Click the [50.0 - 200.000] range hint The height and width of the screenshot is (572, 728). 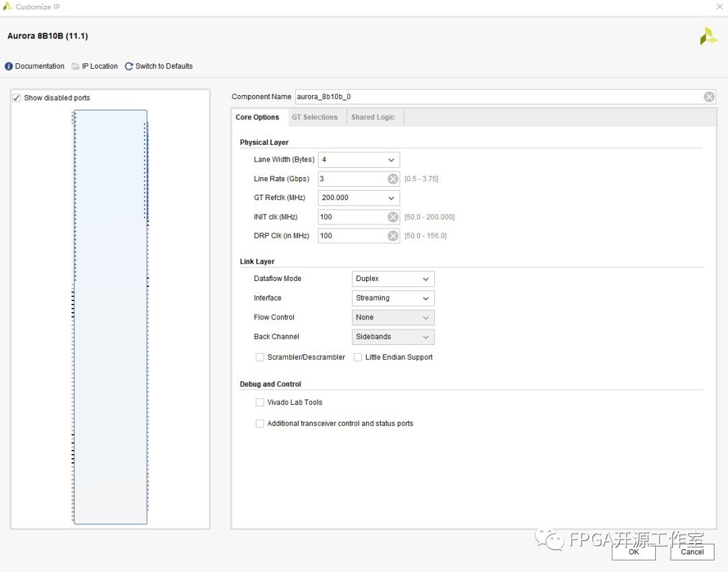tap(429, 217)
